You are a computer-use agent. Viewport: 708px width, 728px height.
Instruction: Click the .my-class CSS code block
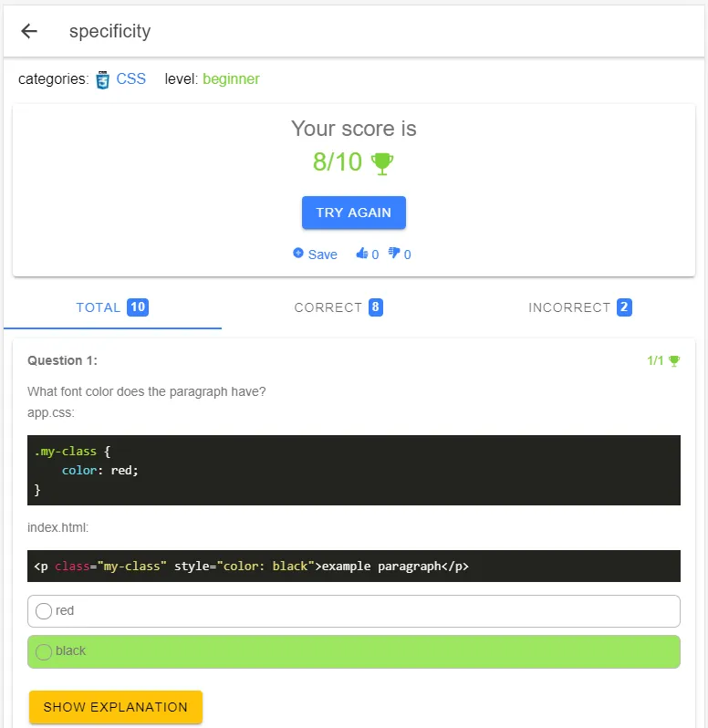[354, 471]
